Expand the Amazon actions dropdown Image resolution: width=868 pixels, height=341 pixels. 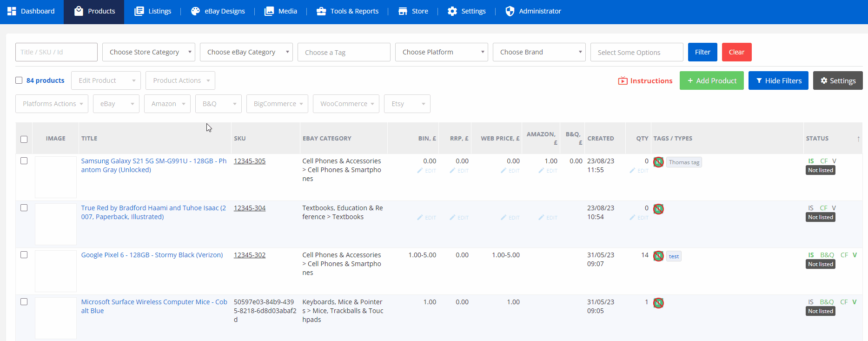pyautogui.click(x=167, y=104)
